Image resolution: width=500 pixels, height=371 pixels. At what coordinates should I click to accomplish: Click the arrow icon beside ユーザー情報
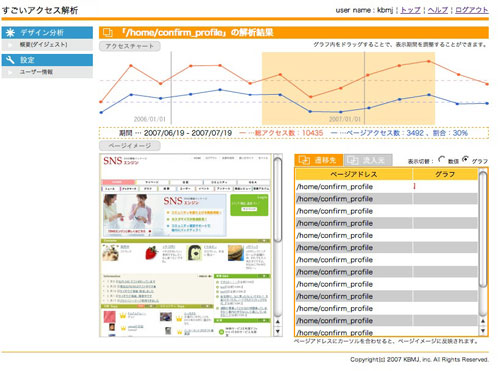tap(10, 72)
